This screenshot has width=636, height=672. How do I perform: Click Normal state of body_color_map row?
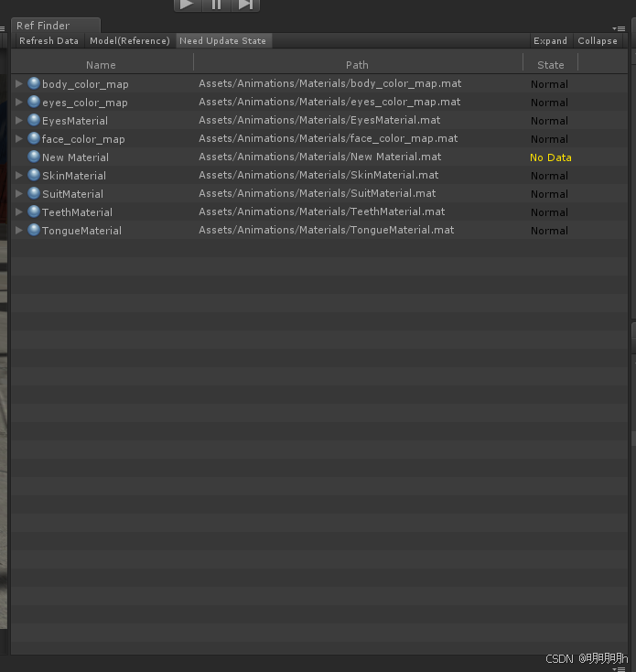point(549,84)
